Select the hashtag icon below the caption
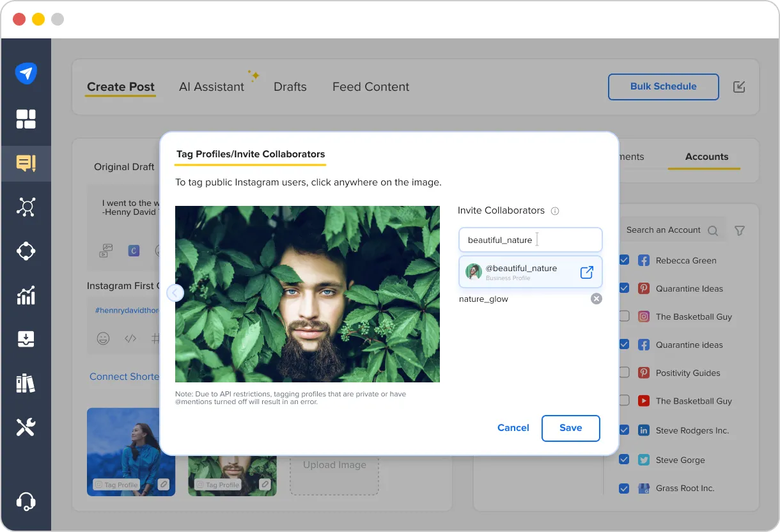This screenshot has height=532, width=780. (155, 339)
